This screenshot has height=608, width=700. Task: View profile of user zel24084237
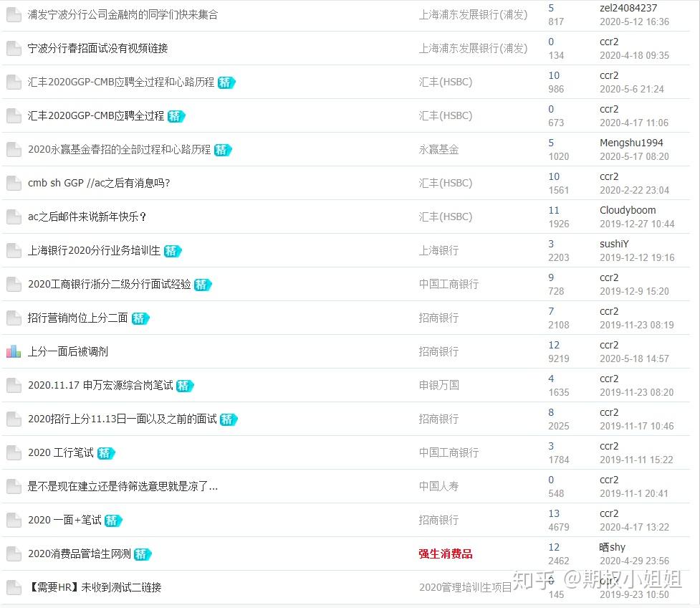628,8
